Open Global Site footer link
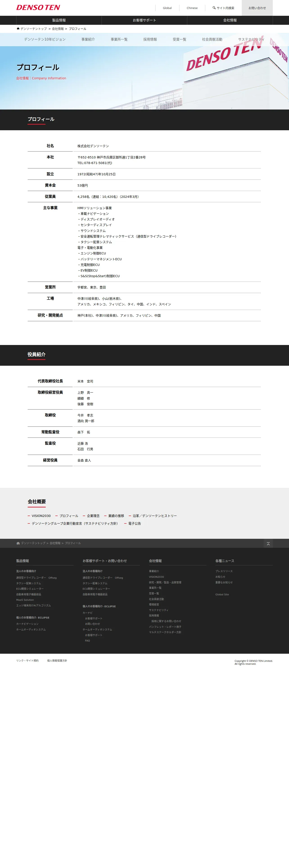 point(222,594)
